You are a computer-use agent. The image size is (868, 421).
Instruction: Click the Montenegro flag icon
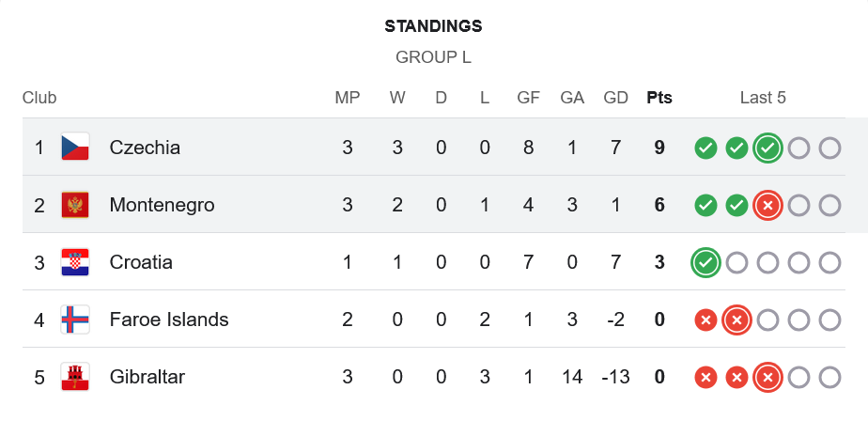(75, 205)
